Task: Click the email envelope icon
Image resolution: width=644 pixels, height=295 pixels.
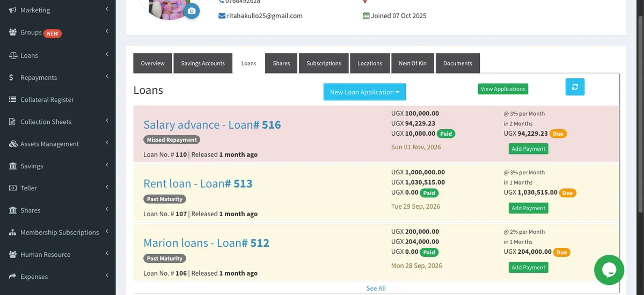Action: pyautogui.click(x=222, y=16)
